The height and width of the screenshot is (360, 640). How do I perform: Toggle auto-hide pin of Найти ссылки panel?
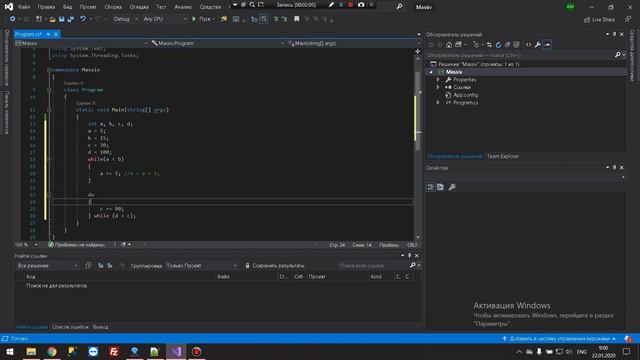(409, 256)
